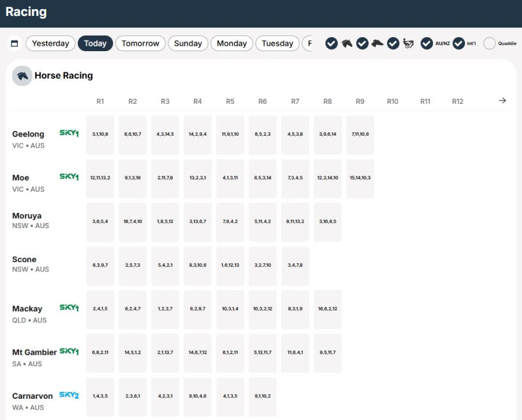Open the Geelong meeting
The height and width of the screenshot is (420, 522).
(29, 134)
